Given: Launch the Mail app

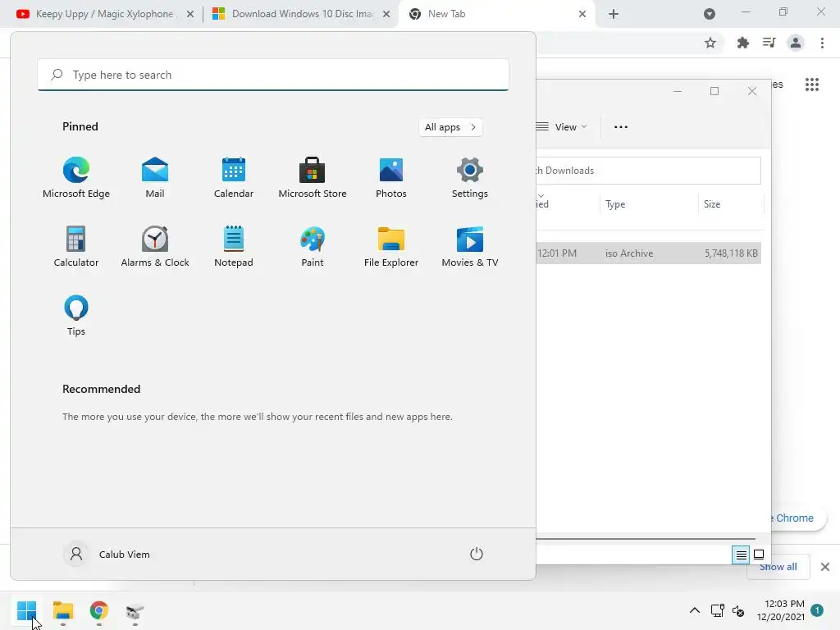Looking at the screenshot, I should pos(155,177).
